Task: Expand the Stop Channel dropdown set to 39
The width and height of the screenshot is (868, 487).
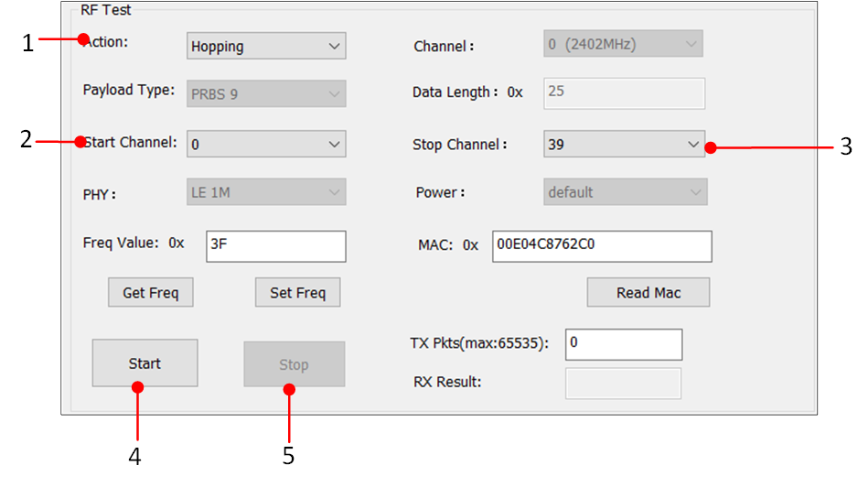Action: [x=624, y=144]
